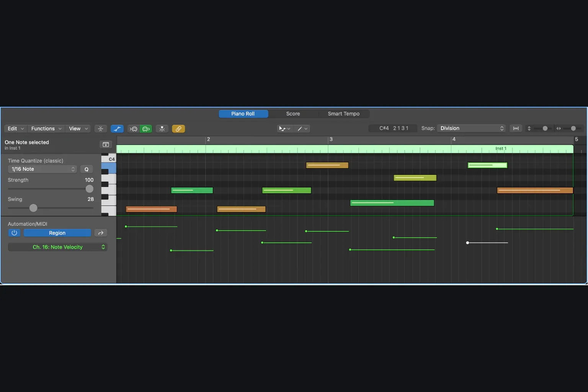Toggle the yellow Link button
The width and height of the screenshot is (588, 392).
coord(178,129)
